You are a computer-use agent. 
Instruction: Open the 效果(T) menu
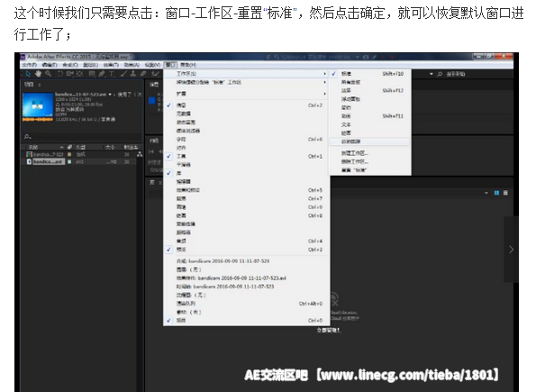[111, 65]
